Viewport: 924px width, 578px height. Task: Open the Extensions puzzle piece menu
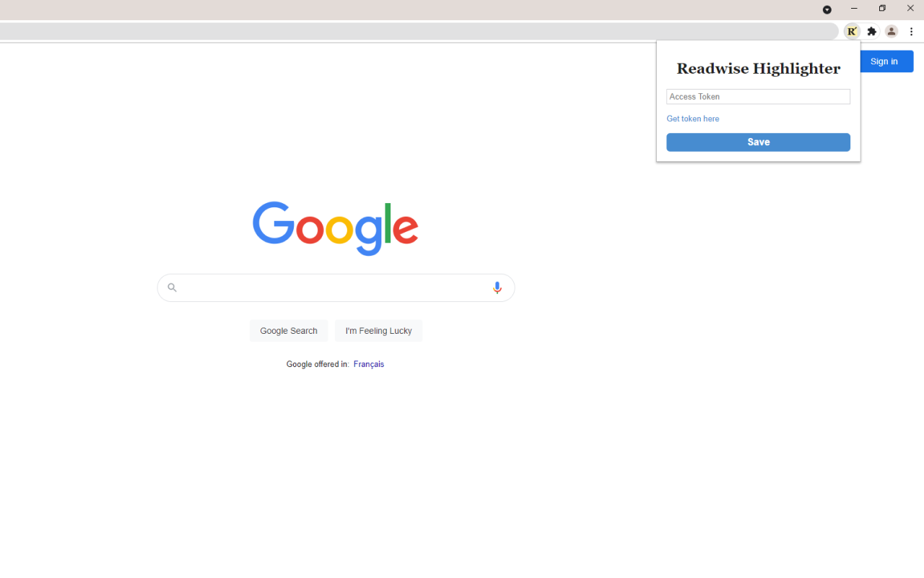(872, 32)
